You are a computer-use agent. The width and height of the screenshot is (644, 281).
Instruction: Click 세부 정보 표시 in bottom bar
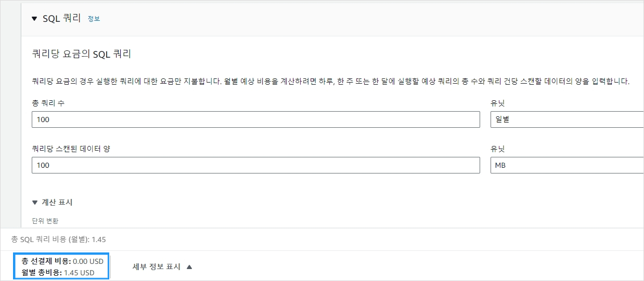coord(157,266)
